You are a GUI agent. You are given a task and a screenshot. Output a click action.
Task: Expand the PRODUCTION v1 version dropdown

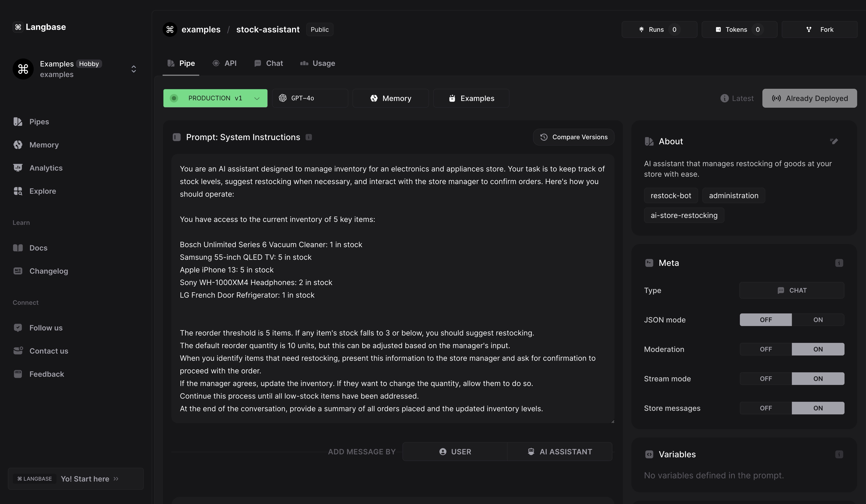tap(256, 98)
